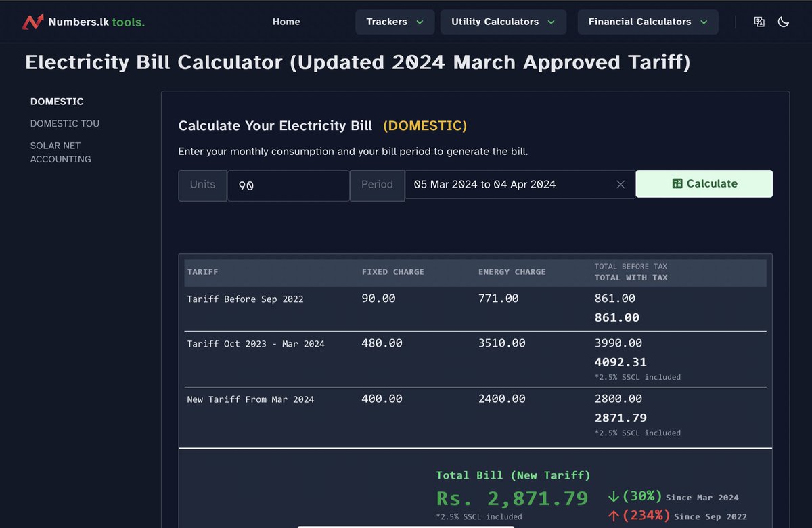The width and height of the screenshot is (812, 528).
Task: Expand the Utility Calculators dropdown
Action: (503, 22)
